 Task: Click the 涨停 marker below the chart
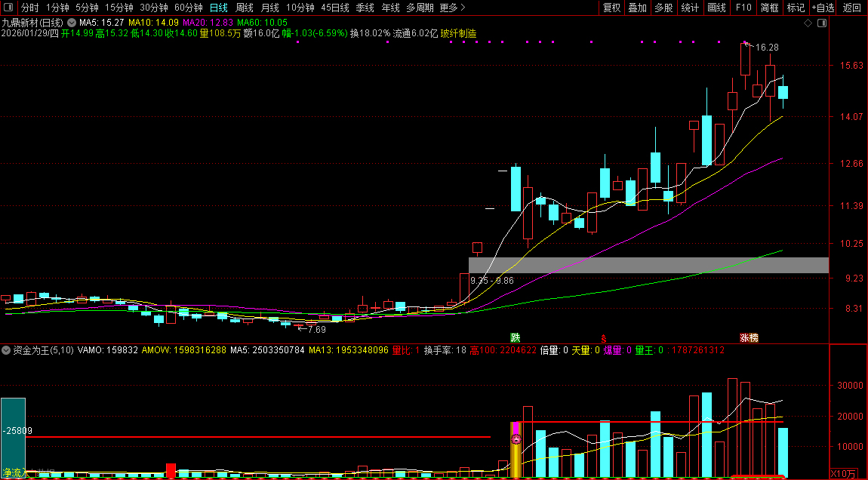pos(749,337)
